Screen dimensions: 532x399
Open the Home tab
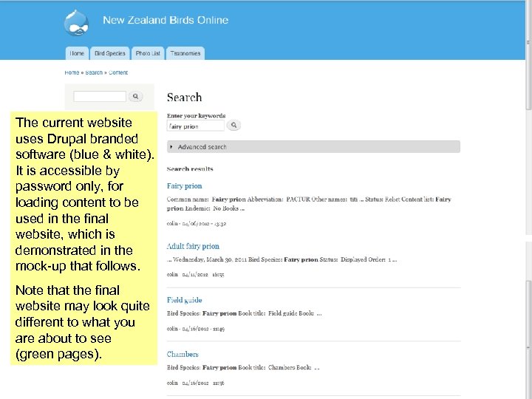[x=77, y=53]
